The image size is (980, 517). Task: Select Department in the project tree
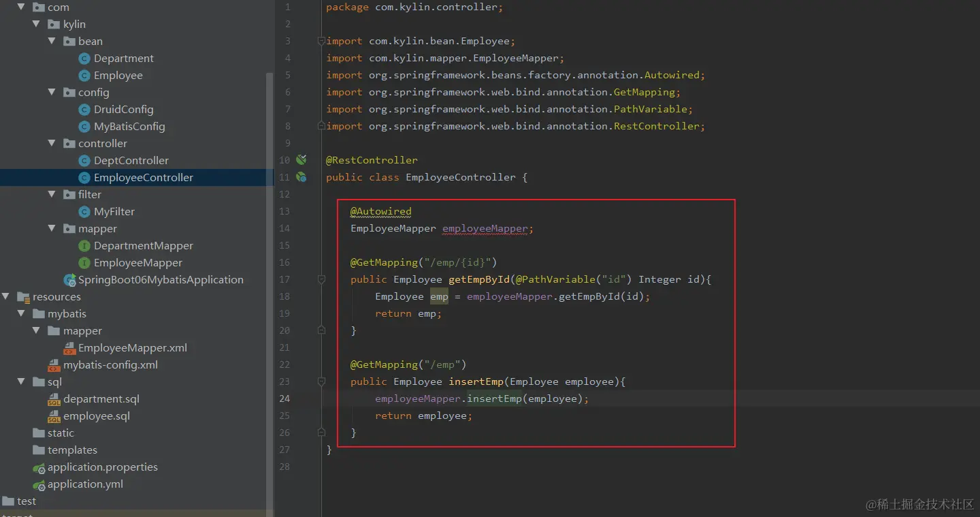click(124, 59)
